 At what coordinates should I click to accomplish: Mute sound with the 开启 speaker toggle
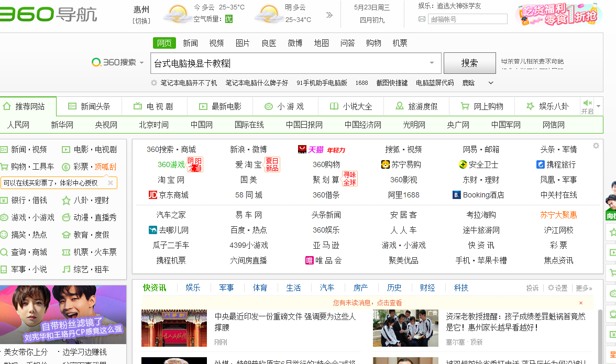(588, 103)
